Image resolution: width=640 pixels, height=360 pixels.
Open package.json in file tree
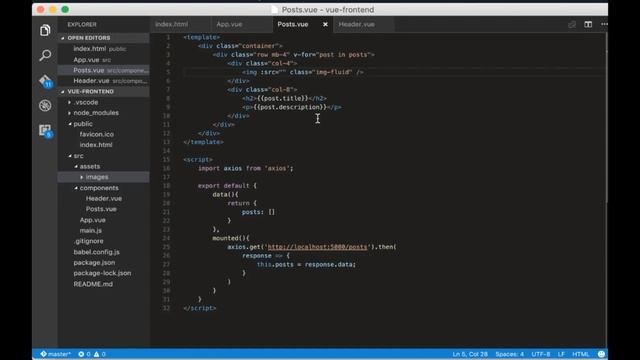click(104, 262)
